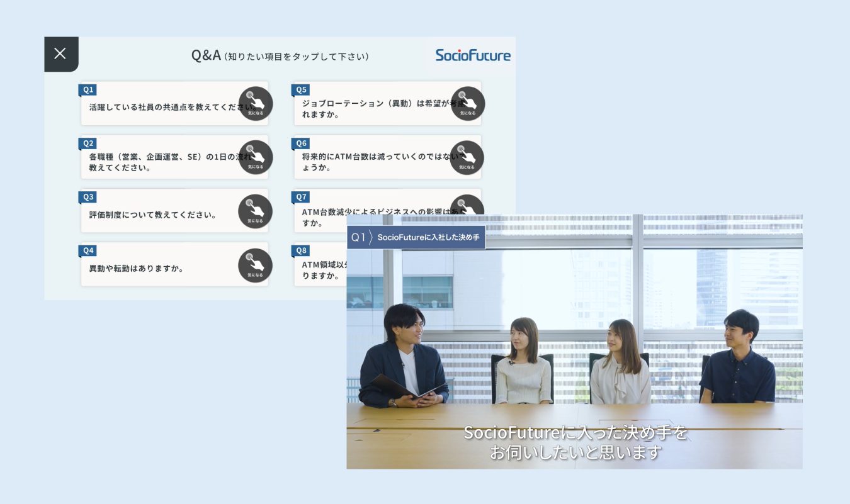Click the Q4 label badge
The height and width of the screenshot is (504, 850).
click(88, 250)
